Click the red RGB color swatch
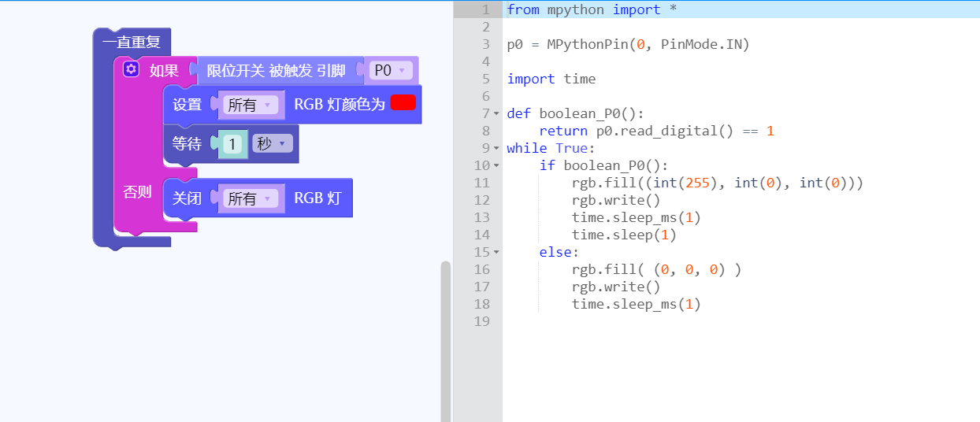 point(403,103)
